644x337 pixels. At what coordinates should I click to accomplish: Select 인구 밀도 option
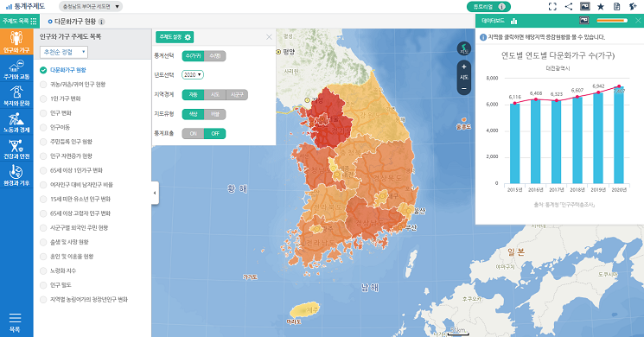[x=43, y=285]
